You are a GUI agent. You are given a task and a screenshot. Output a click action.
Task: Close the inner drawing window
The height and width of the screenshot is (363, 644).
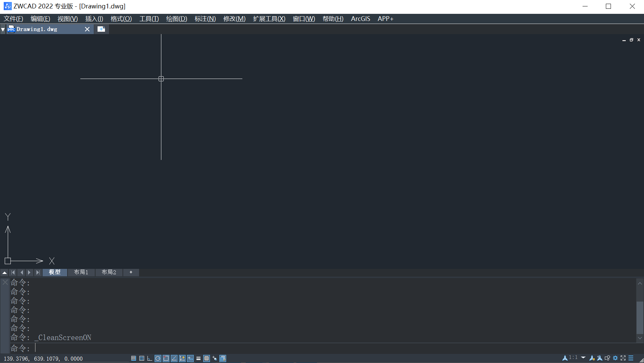[x=639, y=40]
